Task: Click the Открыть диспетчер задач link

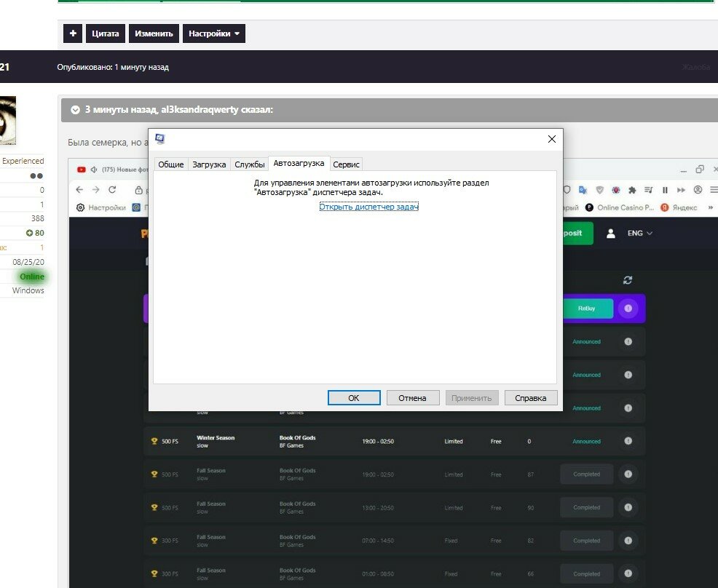Action: 368,207
